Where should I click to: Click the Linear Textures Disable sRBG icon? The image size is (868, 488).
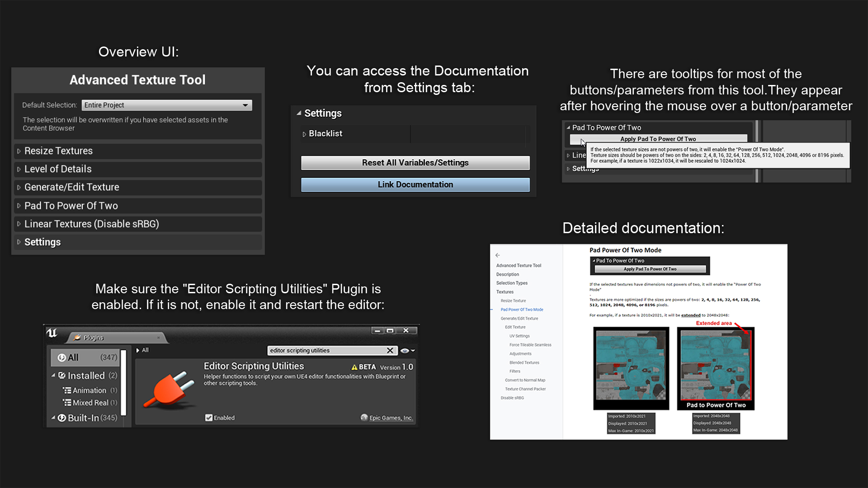(x=19, y=224)
